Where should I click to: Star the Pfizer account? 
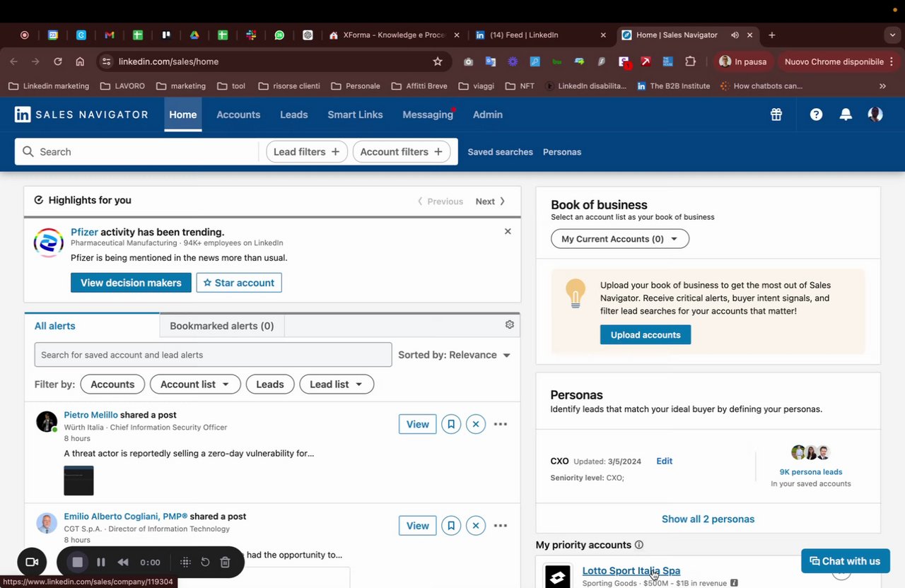coord(239,283)
